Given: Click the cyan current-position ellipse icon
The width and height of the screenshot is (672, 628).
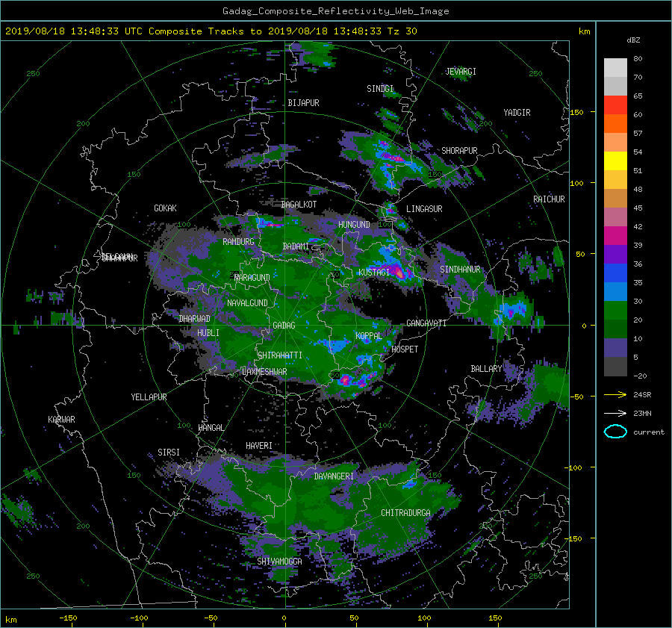Looking at the screenshot, I should [x=615, y=432].
